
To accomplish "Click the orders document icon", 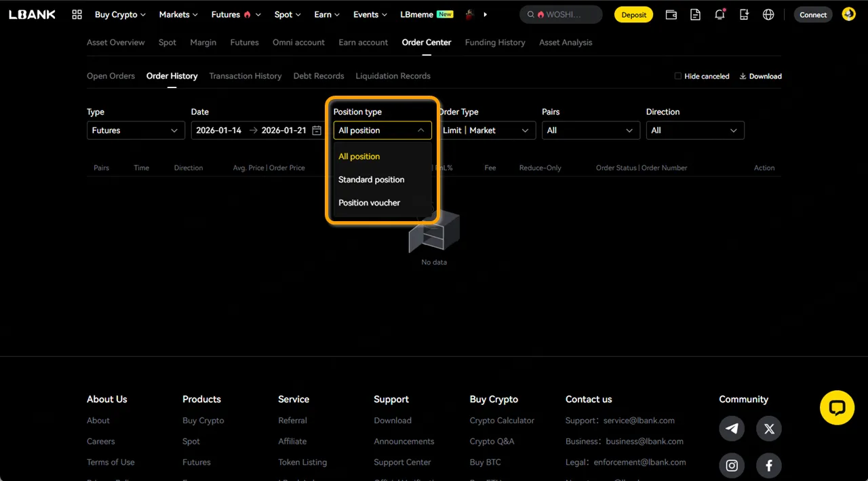I will click(x=695, y=14).
